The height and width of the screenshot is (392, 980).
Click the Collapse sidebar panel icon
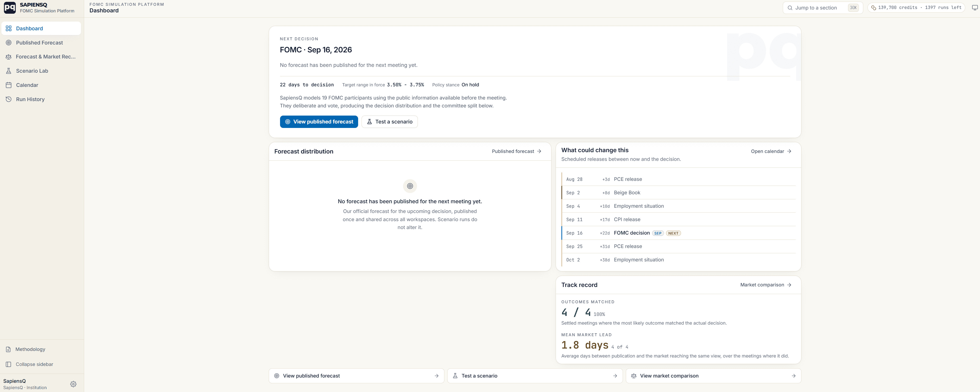point(8,364)
